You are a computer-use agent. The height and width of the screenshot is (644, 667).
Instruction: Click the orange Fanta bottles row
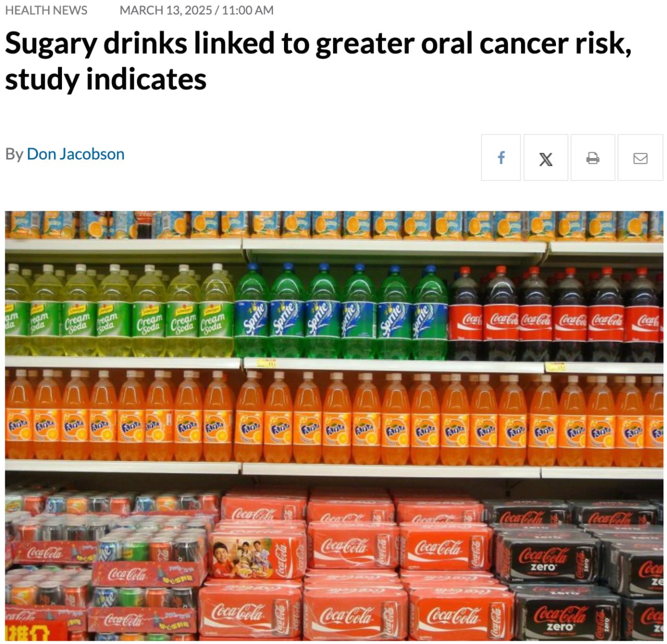tap(333, 418)
